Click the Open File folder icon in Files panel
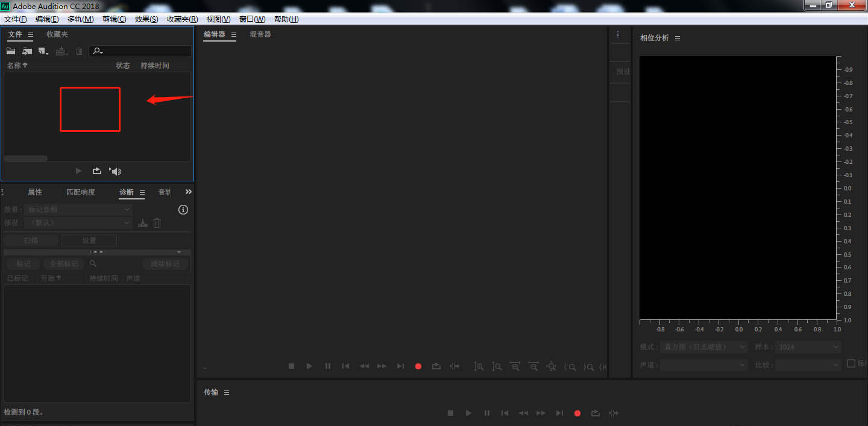The image size is (868, 426). [x=11, y=51]
